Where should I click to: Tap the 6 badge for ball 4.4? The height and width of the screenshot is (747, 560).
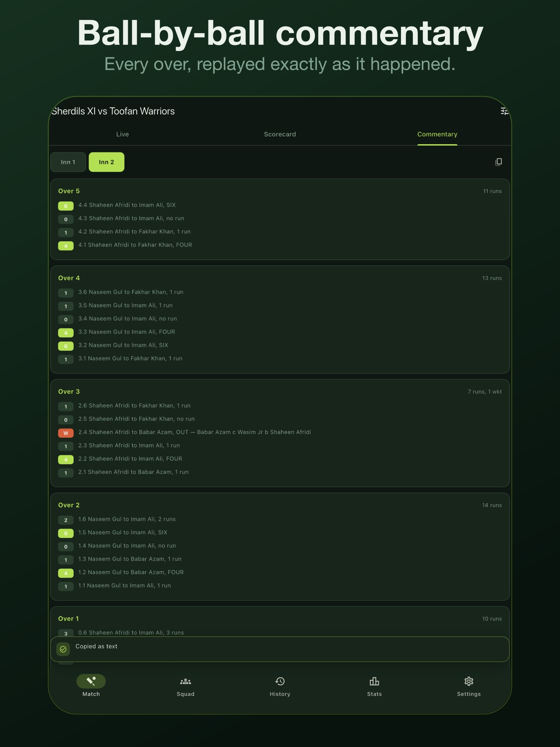[66, 206]
